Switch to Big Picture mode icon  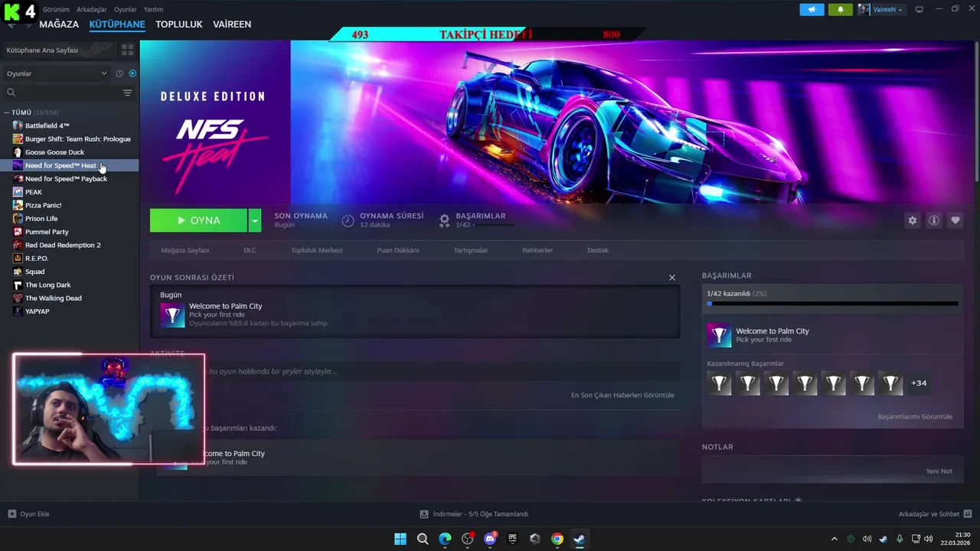919,9
